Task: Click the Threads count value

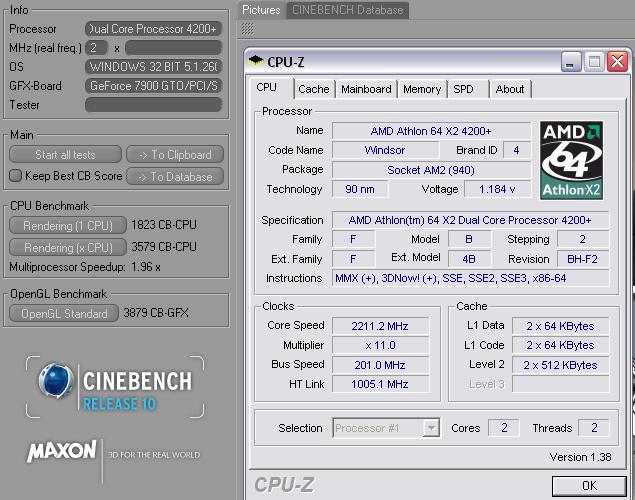Action: (x=594, y=428)
